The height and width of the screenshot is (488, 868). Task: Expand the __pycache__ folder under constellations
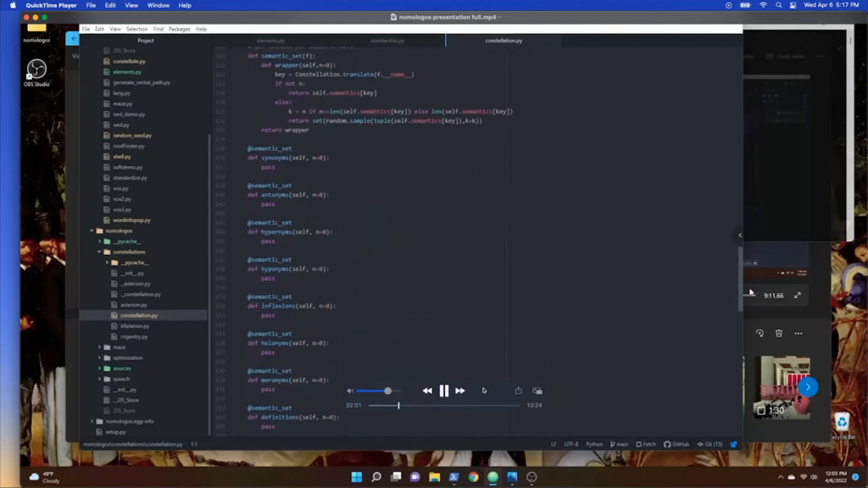pyautogui.click(x=108, y=263)
